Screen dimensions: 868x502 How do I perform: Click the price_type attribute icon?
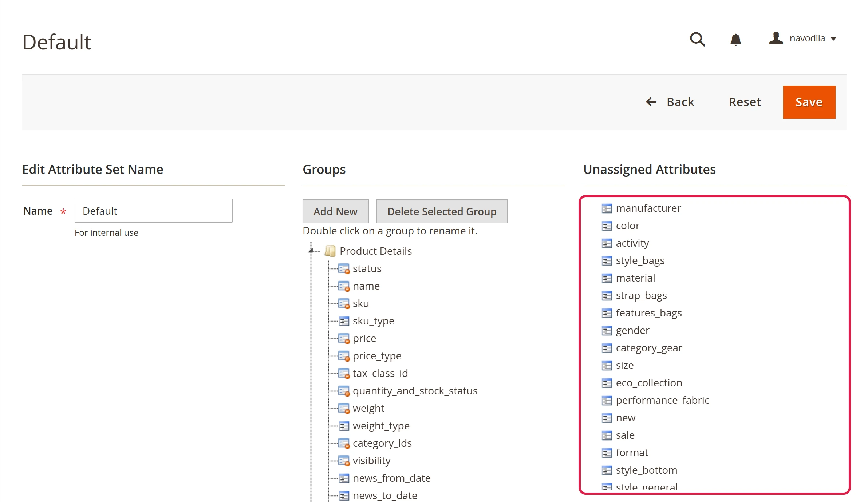pyautogui.click(x=344, y=356)
